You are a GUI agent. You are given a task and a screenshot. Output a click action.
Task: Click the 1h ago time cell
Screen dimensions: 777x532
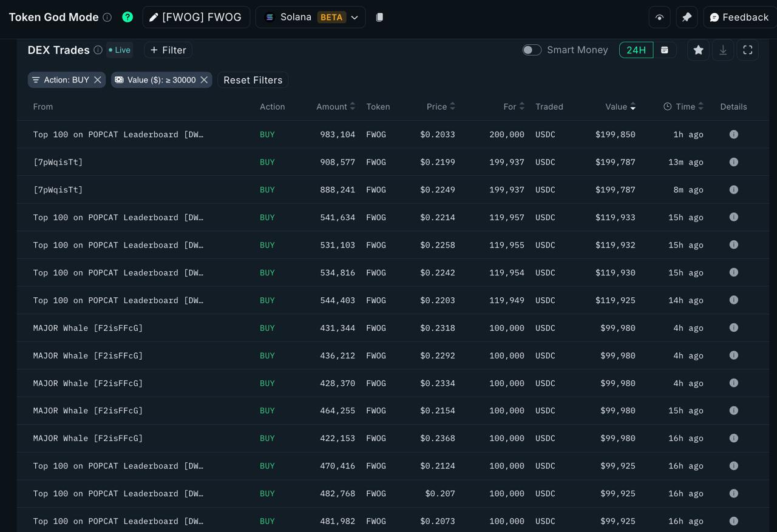point(688,134)
